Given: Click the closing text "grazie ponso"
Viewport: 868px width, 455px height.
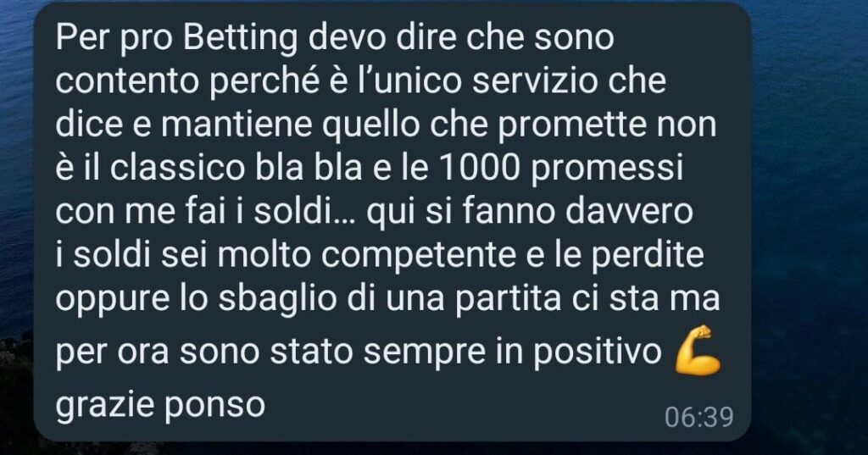Looking at the screenshot, I should [160, 406].
